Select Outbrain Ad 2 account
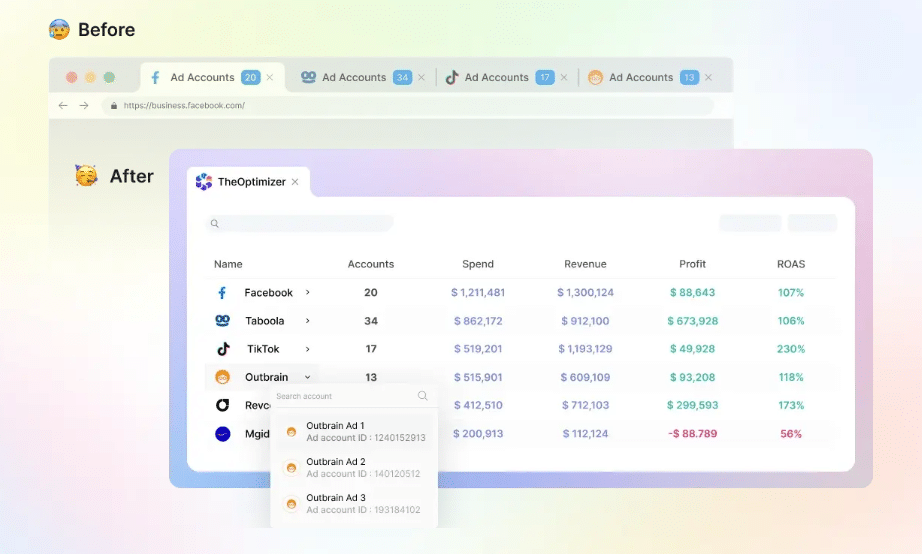 pyautogui.click(x=355, y=468)
